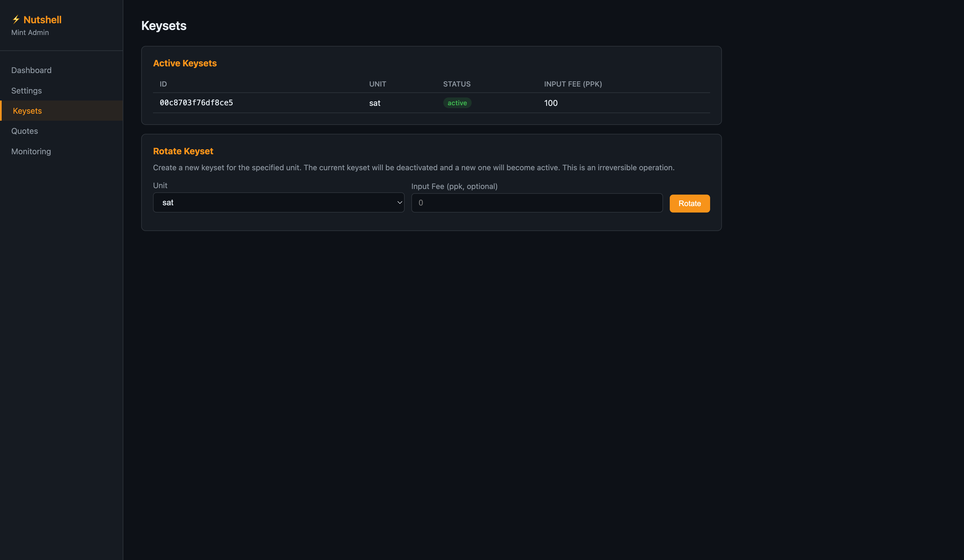Click the green active status badge
Screen dimensions: 964x560
coord(457,103)
